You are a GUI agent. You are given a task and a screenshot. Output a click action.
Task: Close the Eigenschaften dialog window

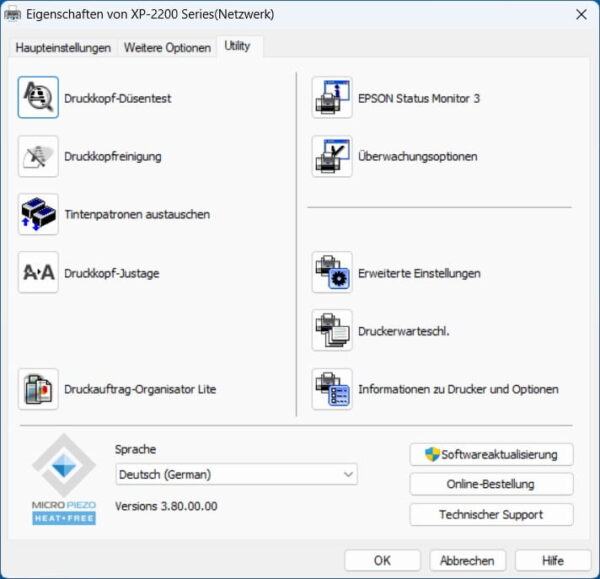tap(581, 15)
